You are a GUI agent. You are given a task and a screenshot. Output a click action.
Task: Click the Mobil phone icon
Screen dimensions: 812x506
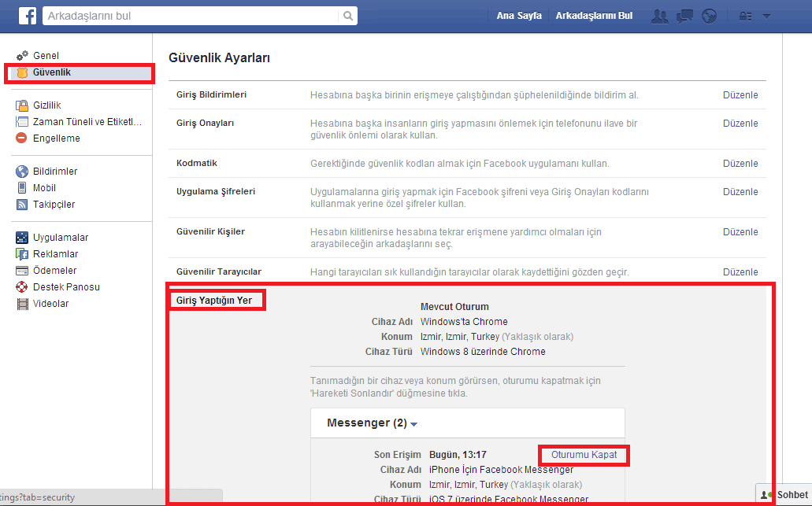pos(22,188)
